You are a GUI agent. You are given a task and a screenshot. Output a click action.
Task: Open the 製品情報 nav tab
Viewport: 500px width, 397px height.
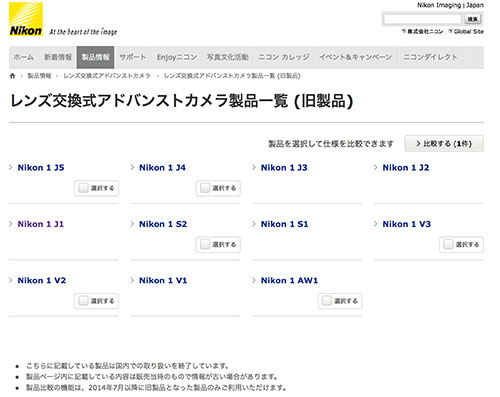(x=95, y=57)
